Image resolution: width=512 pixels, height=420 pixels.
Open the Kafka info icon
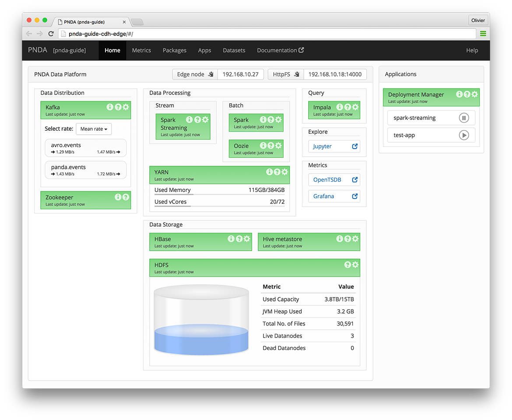click(110, 107)
